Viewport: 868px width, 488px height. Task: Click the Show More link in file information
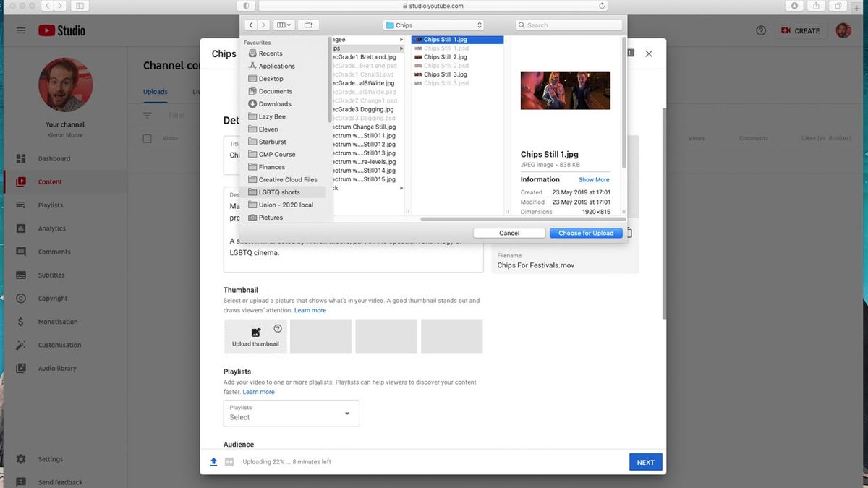point(593,179)
